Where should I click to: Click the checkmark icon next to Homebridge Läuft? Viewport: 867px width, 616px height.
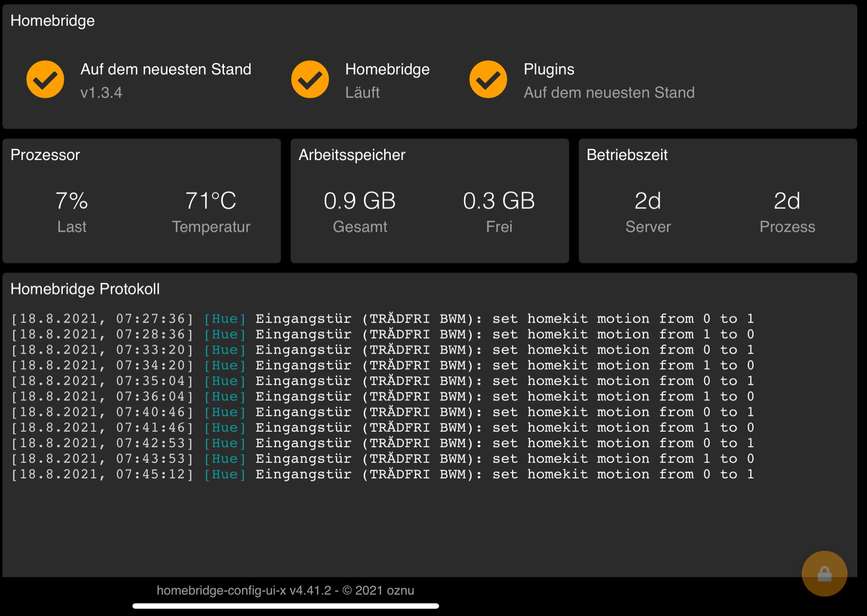tap(310, 80)
